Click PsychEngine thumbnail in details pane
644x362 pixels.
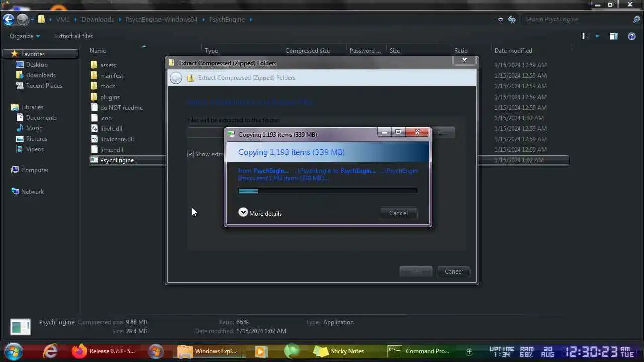click(x=21, y=327)
